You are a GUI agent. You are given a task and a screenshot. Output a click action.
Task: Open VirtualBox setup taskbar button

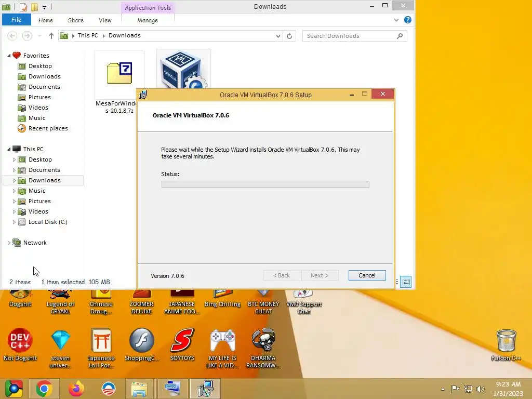tap(205, 389)
